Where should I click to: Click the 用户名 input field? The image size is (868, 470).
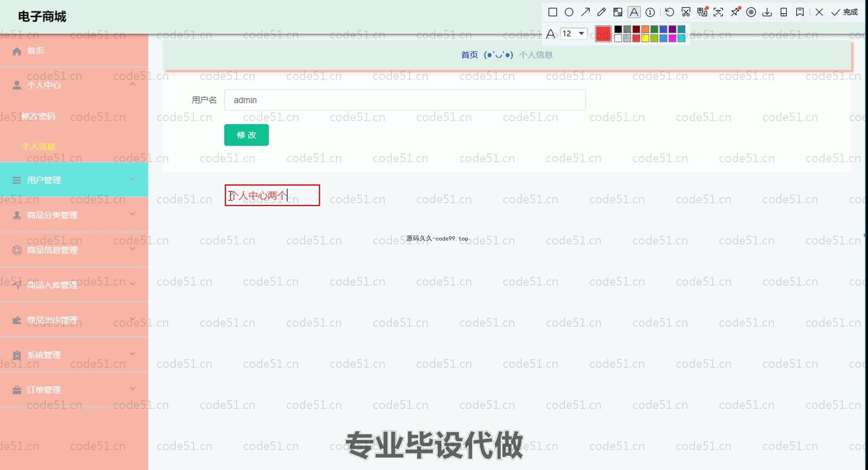[405, 100]
